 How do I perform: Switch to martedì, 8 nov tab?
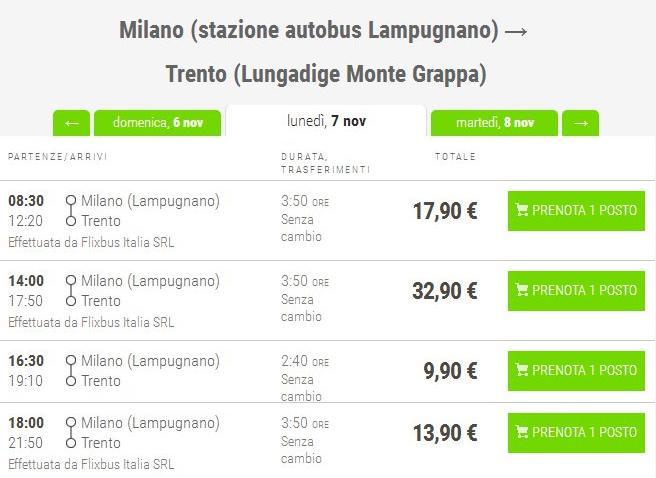point(494,123)
